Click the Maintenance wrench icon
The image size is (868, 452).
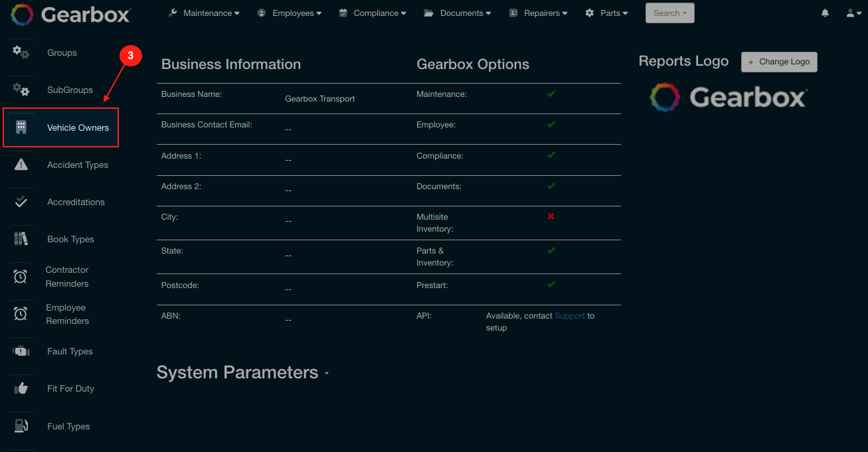coord(173,13)
